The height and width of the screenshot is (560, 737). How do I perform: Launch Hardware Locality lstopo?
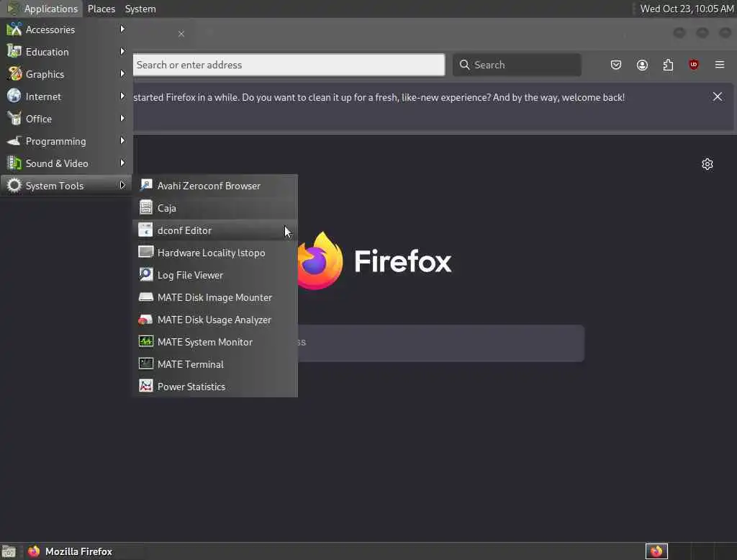214,253
